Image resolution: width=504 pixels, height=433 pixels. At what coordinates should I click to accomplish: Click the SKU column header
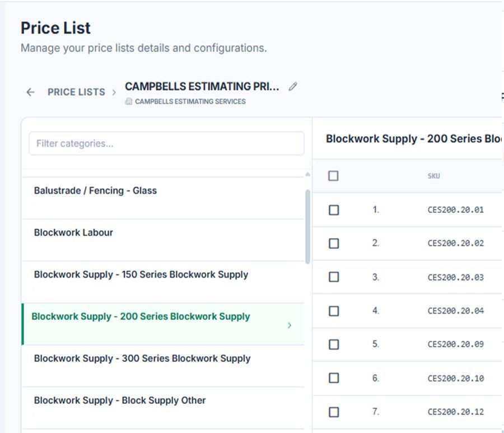tap(433, 176)
